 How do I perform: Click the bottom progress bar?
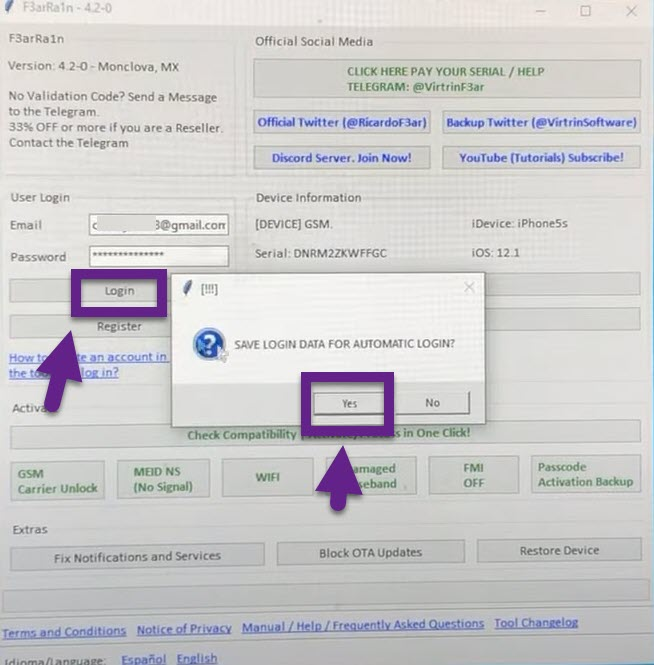[x=326, y=595]
